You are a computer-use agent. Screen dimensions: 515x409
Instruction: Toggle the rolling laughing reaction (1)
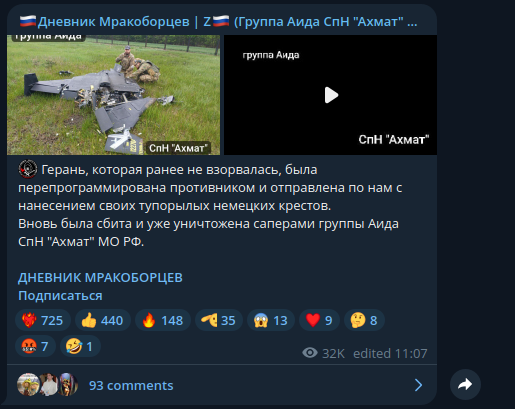tap(80, 346)
